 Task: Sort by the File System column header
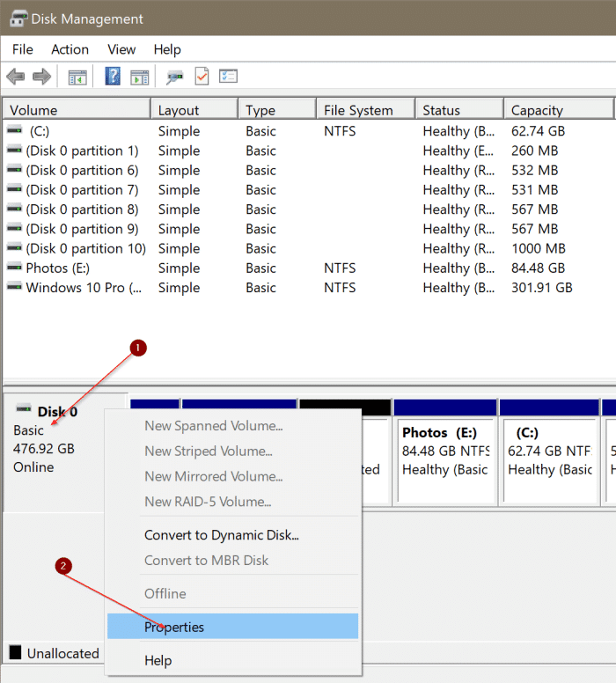[x=365, y=110]
